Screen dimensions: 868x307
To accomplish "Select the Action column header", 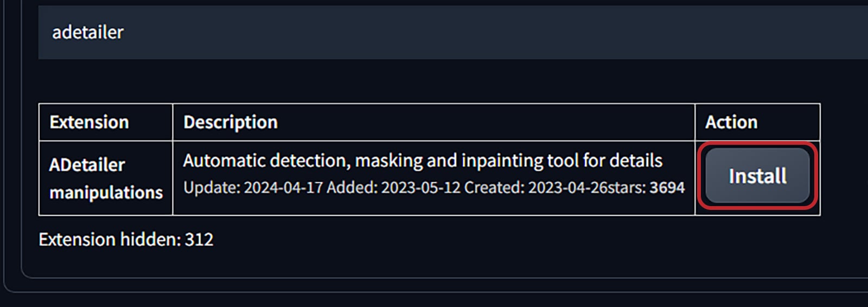I will coord(731,122).
